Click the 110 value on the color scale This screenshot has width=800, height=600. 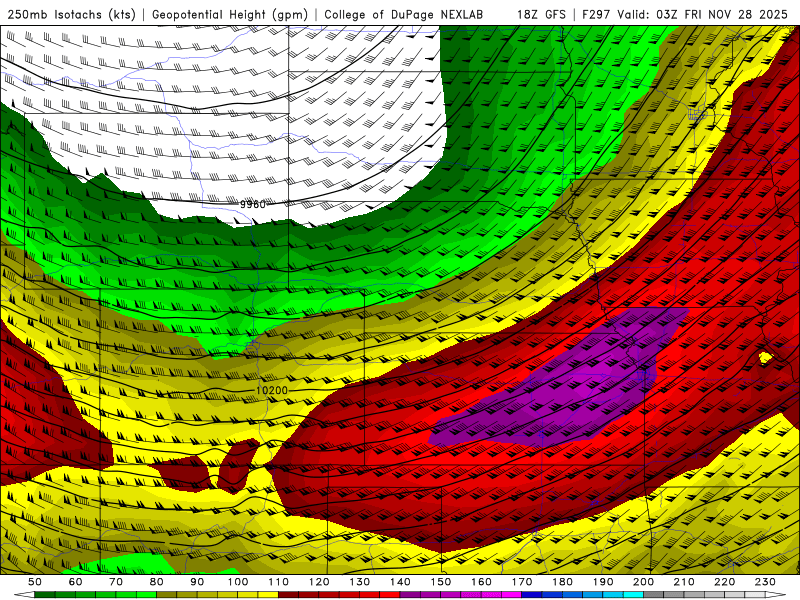[x=279, y=582]
